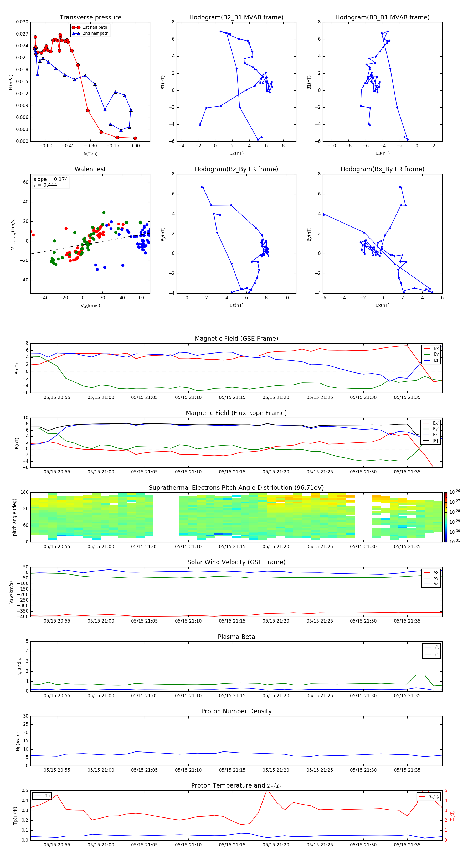The height and width of the screenshot is (868, 473).
Task: Click 'Solar Wind Velocity (GSE Frame)' title
Action: tap(236, 562)
